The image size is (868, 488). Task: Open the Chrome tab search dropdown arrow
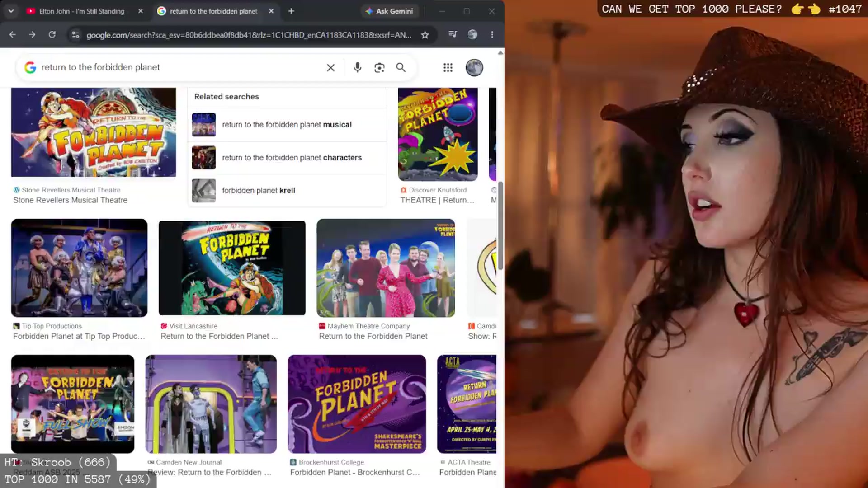point(11,11)
